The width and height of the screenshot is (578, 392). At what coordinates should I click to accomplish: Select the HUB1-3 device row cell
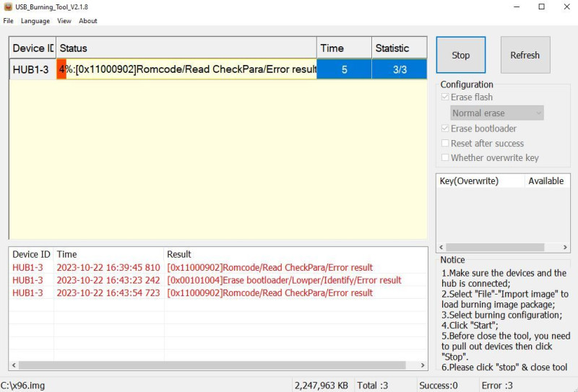point(33,69)
